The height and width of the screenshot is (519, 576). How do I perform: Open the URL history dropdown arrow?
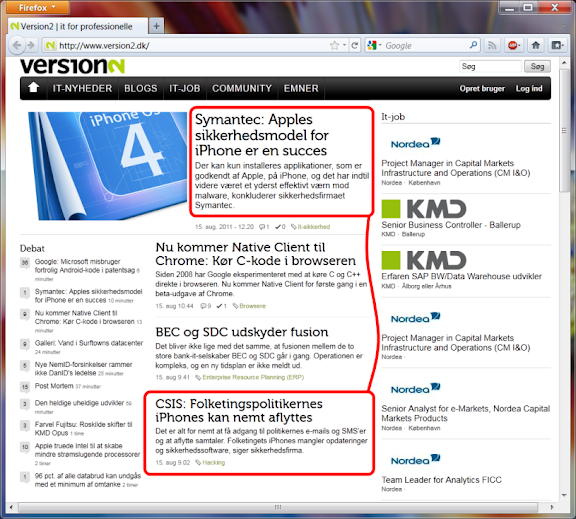[x=345, y=45]
